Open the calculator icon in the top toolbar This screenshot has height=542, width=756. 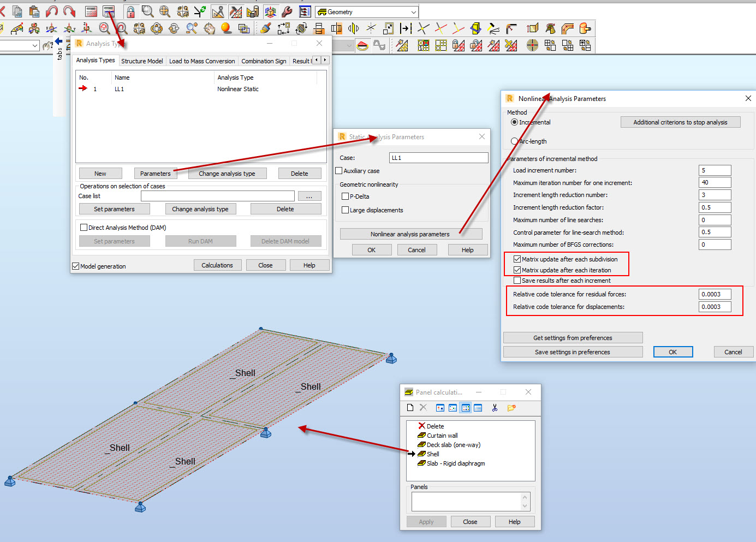[91, 11]
